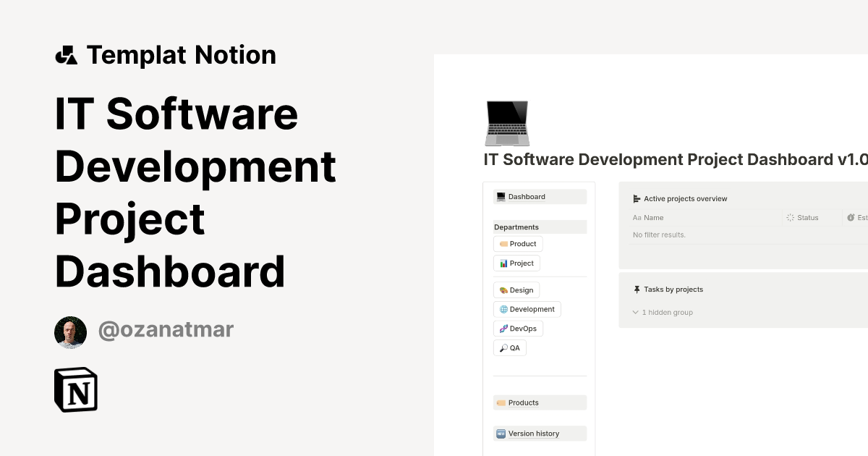The width and height of the screenshot is (868, 456).
Task: Click the Version history NEW icon
Action: point(500,433)
